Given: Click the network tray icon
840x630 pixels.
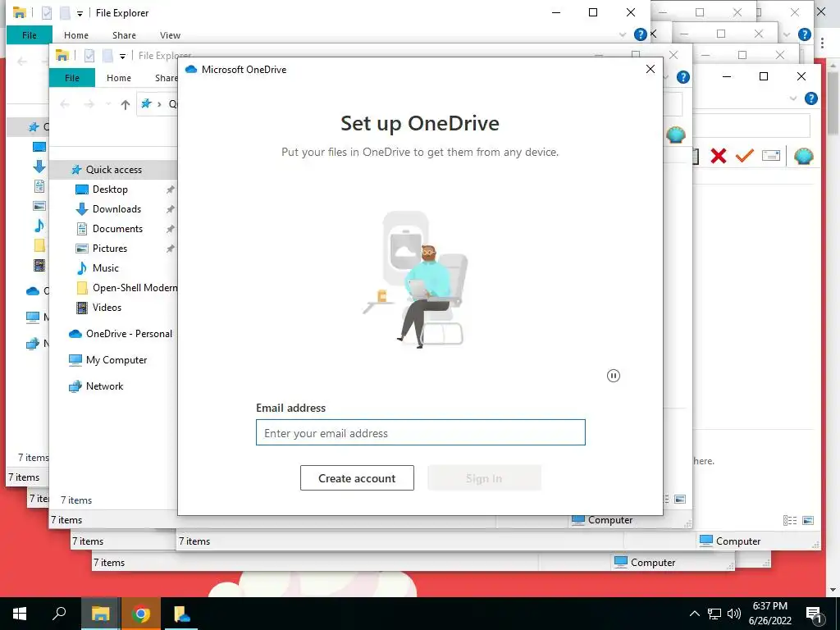Looking at the screenshot, I should pos(714,614).
